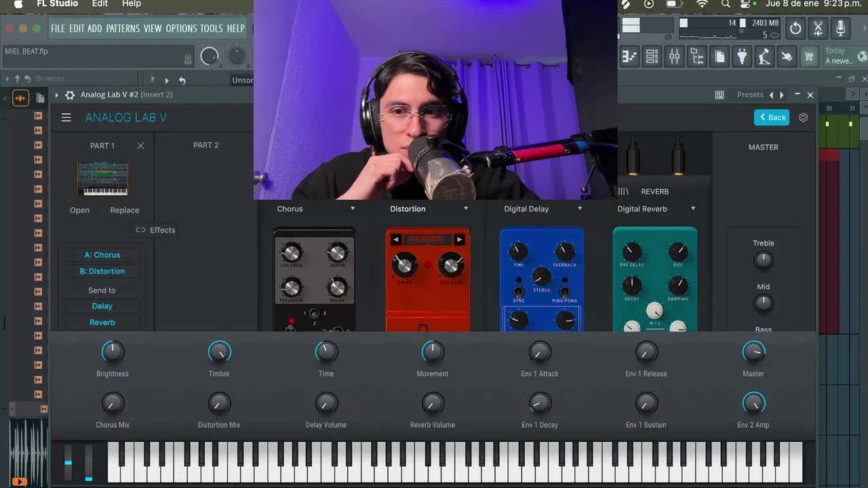Click the Treble knob in Master section
This screenshot has height=488, width=868.
764,260
